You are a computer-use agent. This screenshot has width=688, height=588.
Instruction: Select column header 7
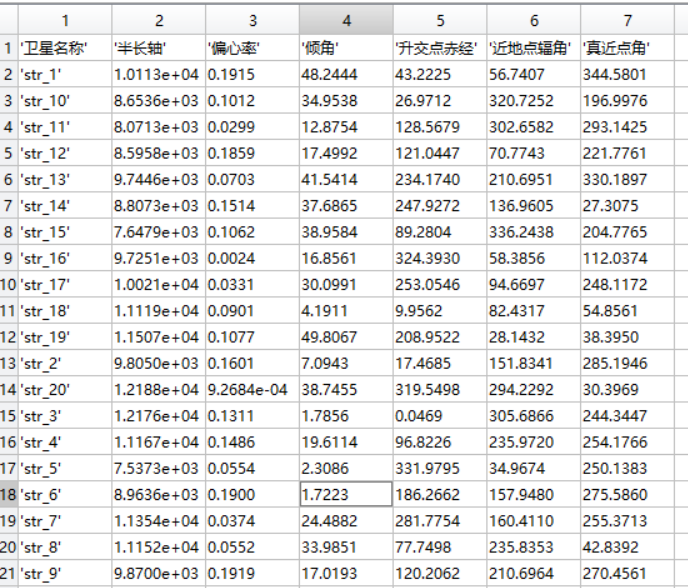(x=627, y=20)
